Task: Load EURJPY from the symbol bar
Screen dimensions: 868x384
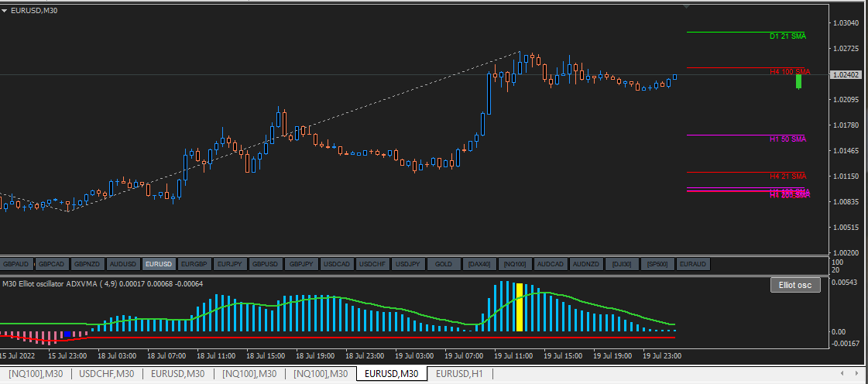Action: click(x=230, y=265)
